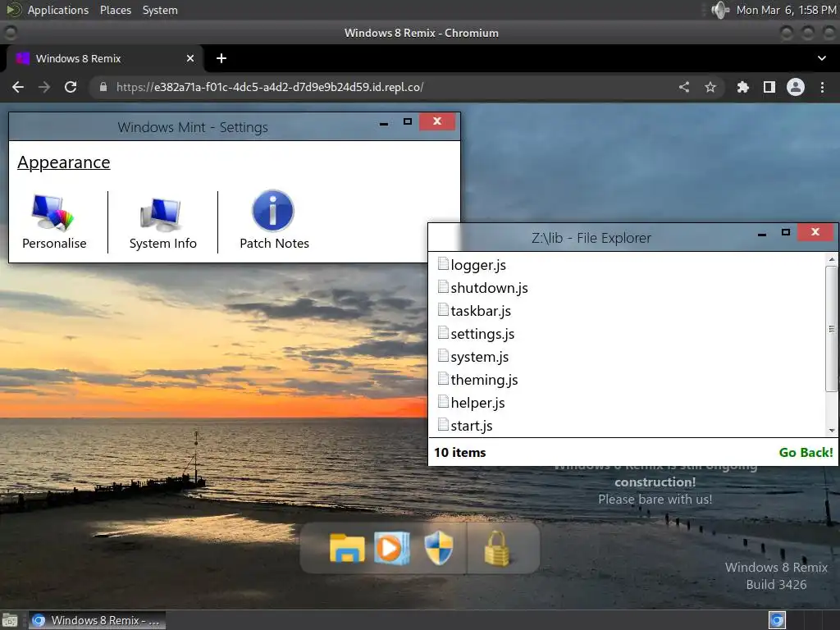
Task: Open the security shield dock icon
Action: [439, 548]
